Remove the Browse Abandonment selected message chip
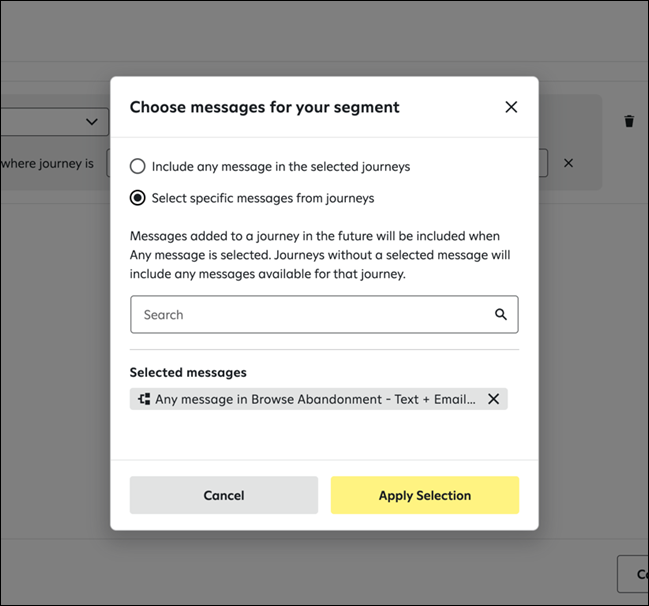649x606 pixels. pos(493,399)
